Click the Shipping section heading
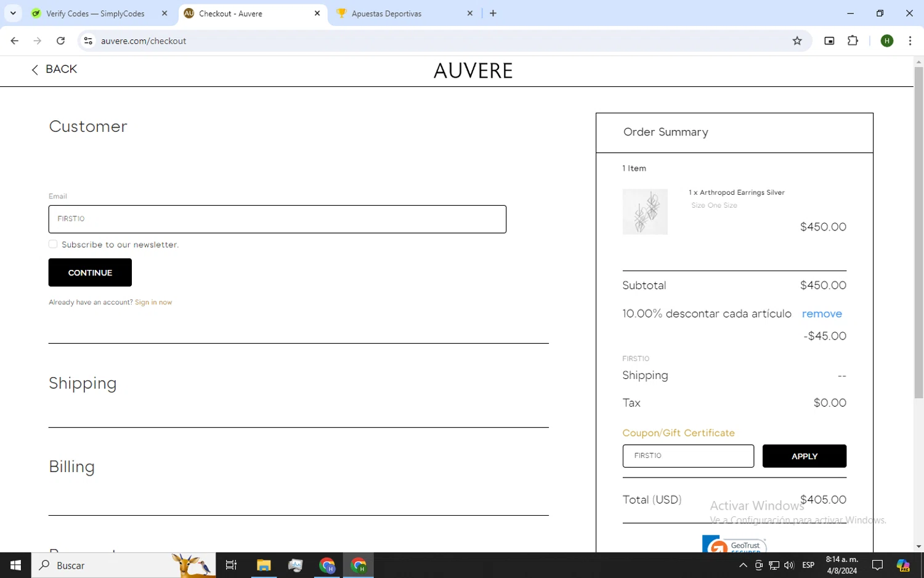This screenshot has width=924, height=578. click(83, 383)
